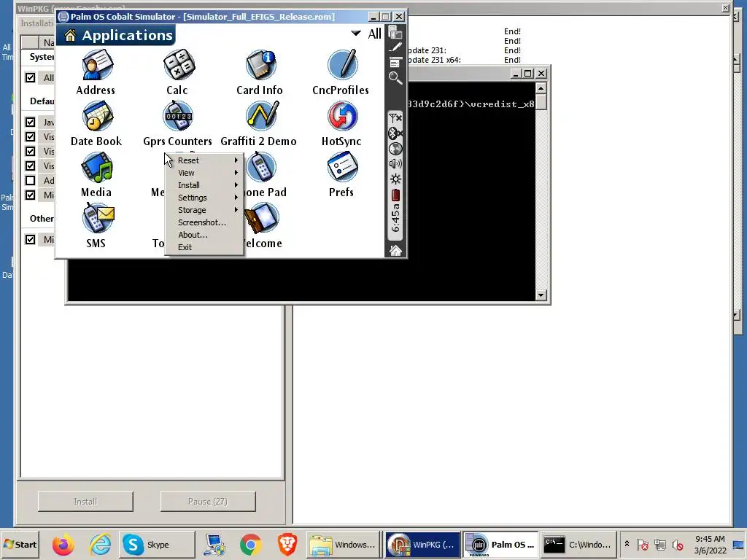Open the Address app in Palm simulator
The height and width of the screenshot is (560, 747).
point(96,72)
